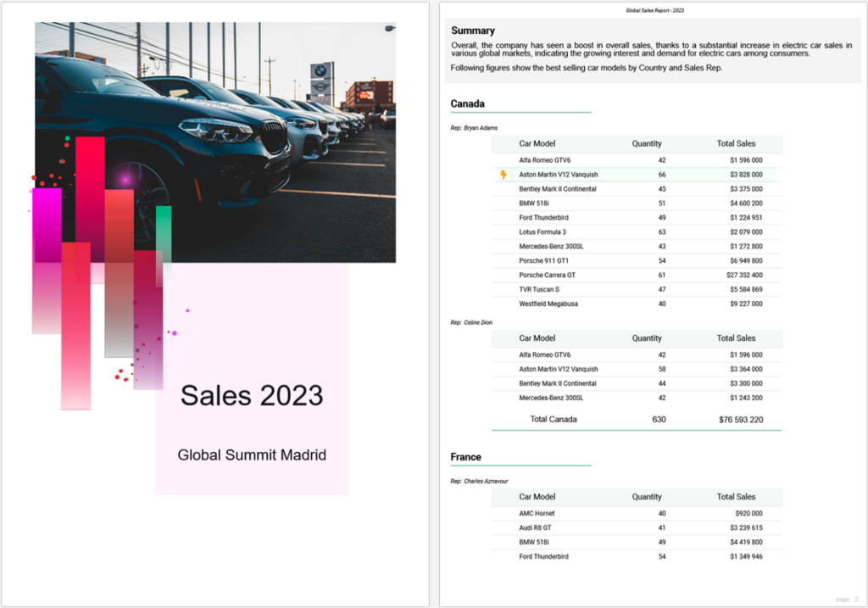
Task: Click 'Total Sales' header in Charles Aznavour table
Action: (x=736, y=497)
